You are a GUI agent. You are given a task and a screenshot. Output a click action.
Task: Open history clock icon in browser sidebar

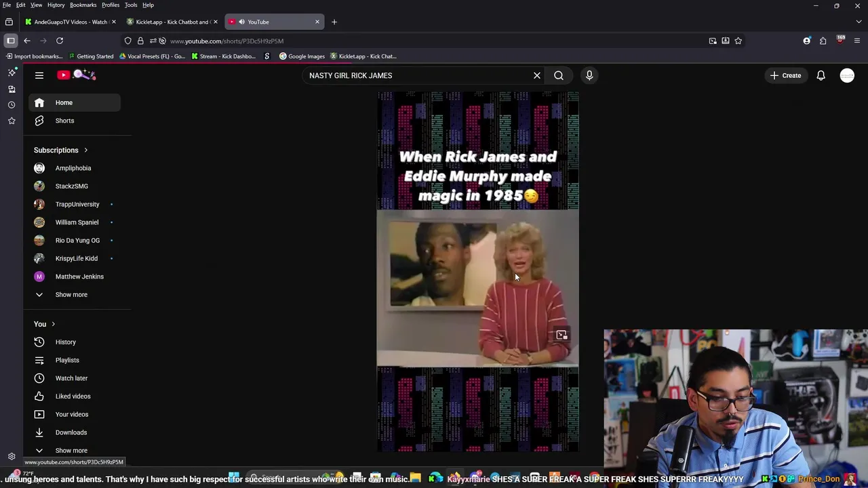click(12, 105)
